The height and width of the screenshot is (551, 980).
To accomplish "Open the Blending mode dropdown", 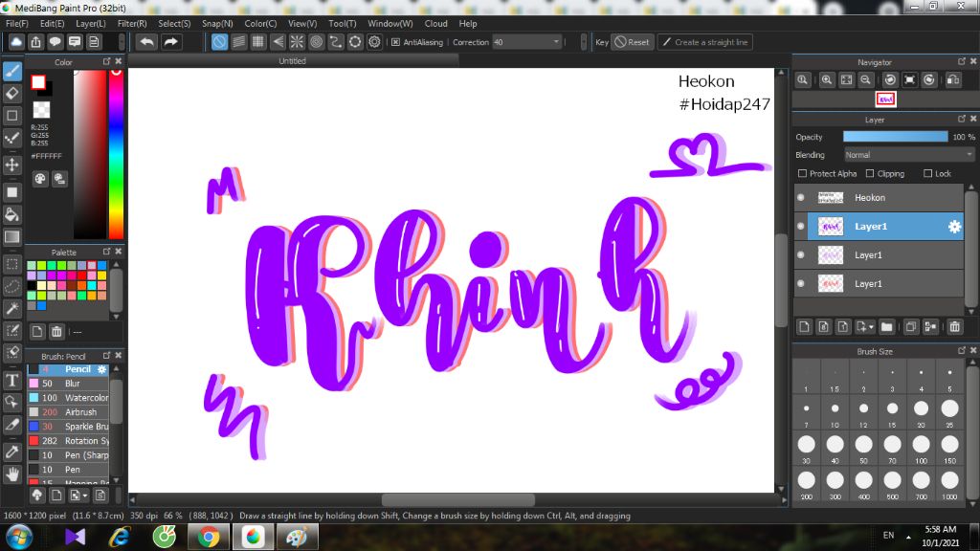I will (909, 155).
